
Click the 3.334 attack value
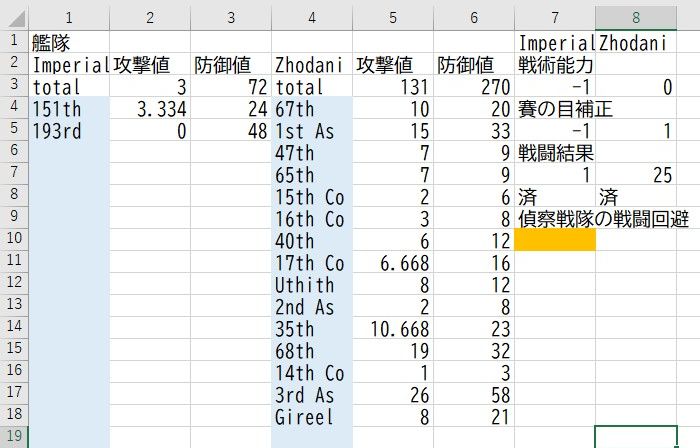coord(150,108)
